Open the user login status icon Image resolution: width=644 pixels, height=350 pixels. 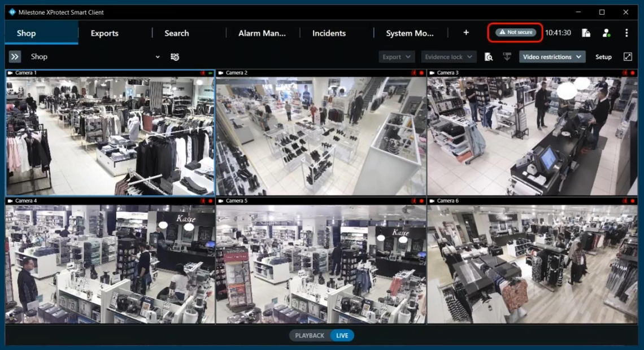coord(606,33)
